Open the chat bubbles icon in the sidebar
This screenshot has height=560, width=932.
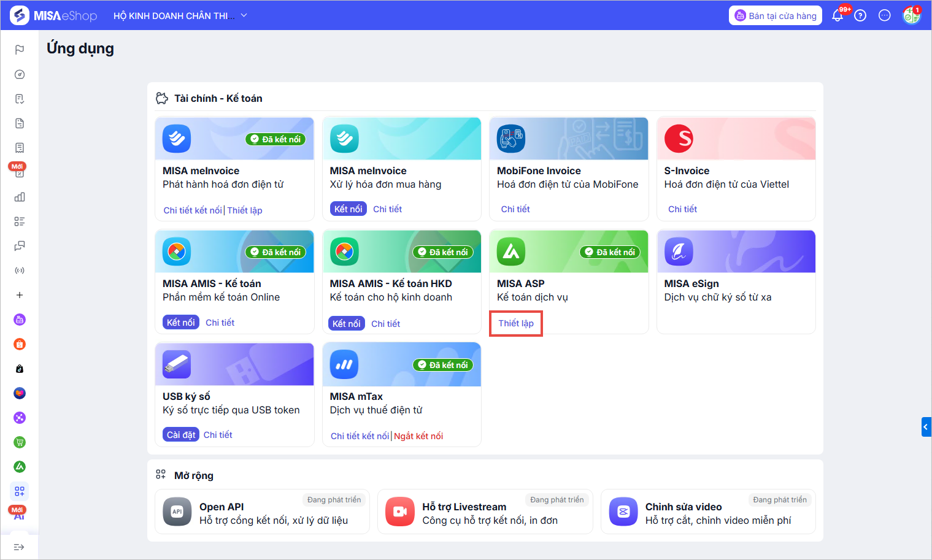pyautogui.click(x=20, y=246)
